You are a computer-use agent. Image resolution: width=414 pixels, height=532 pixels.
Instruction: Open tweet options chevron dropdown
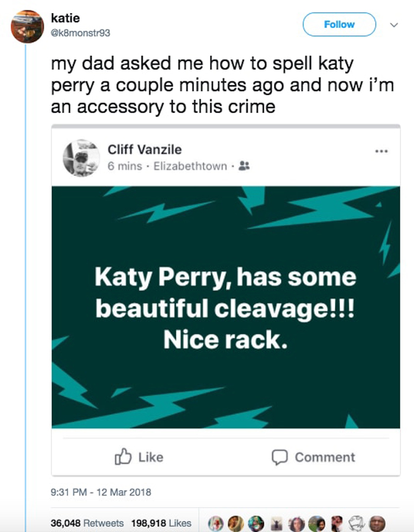coord(394,25)
